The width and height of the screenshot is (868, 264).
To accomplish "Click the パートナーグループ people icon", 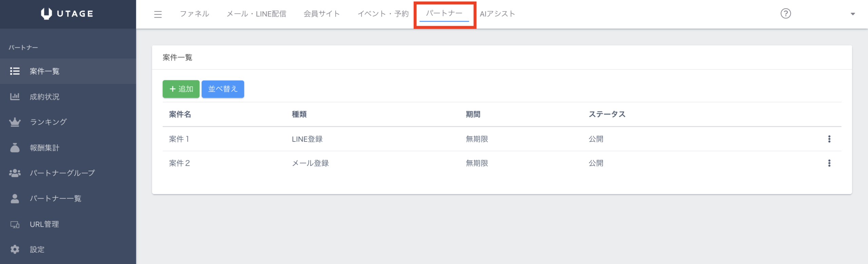I will pyautogui.click(x=15, y=173).
